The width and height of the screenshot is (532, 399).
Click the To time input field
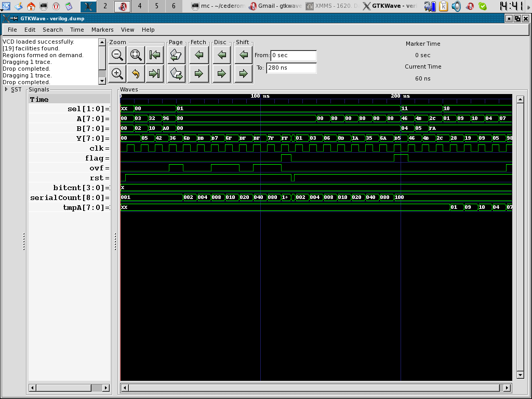click(291, 68)
